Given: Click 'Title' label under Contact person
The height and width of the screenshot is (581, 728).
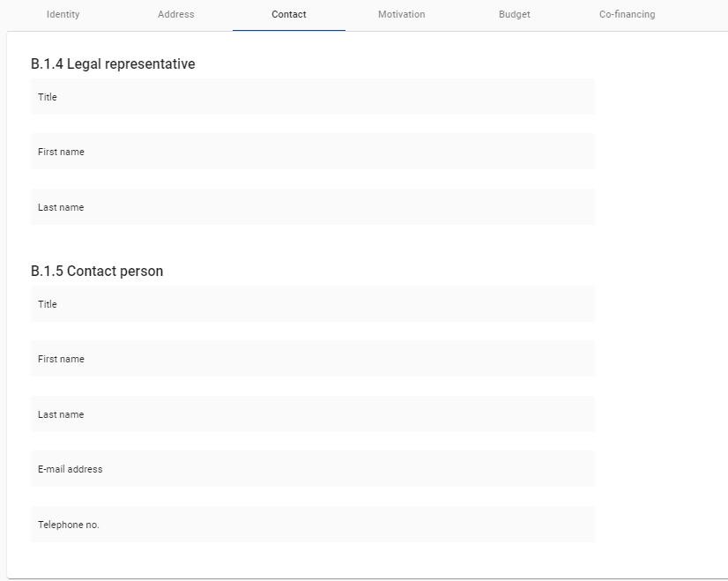Looking at the screenshot, I should 48,305.
